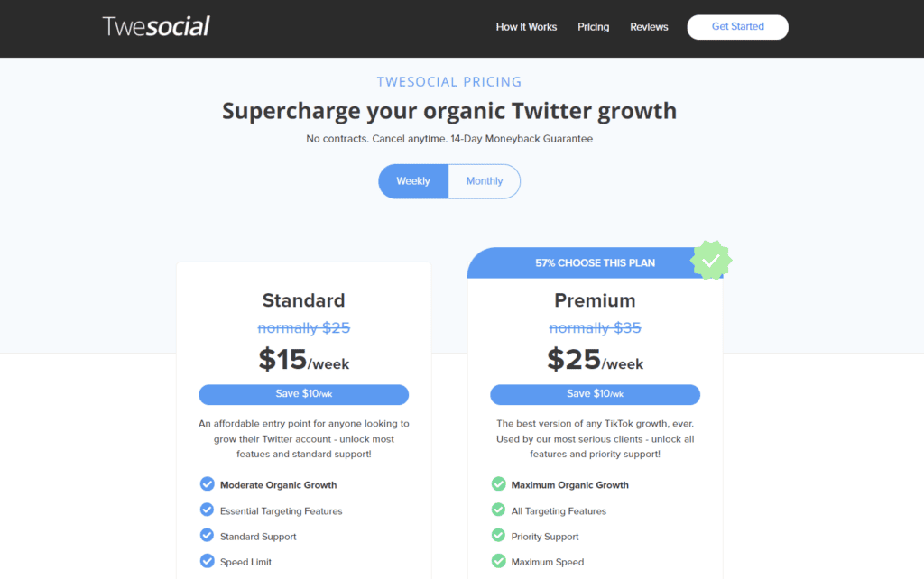
Task: Click Standard plan Save $10/wk button
Action: coord(303,394)
